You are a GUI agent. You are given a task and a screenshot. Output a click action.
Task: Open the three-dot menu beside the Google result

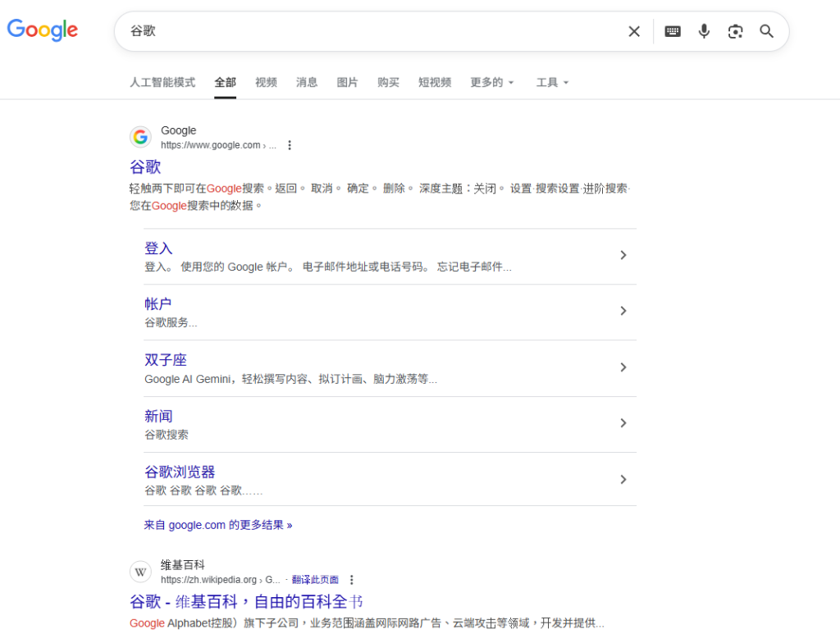click(x=290, y=144)
